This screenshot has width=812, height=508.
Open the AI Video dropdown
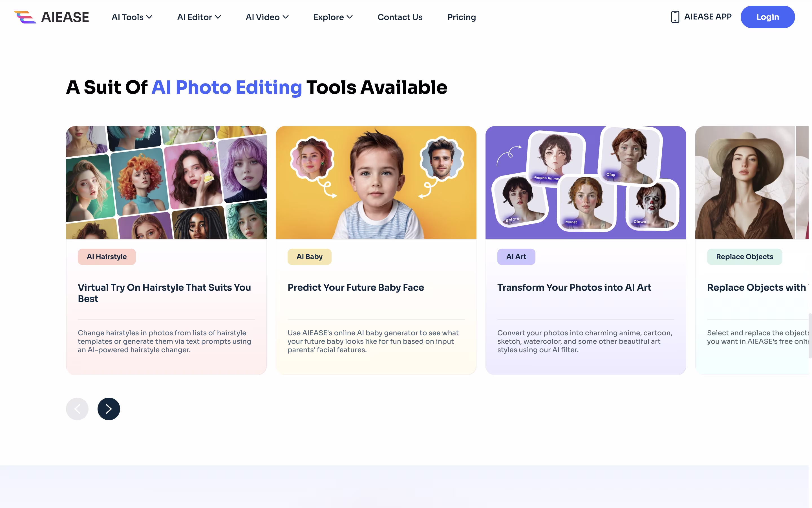pos(267,17)
